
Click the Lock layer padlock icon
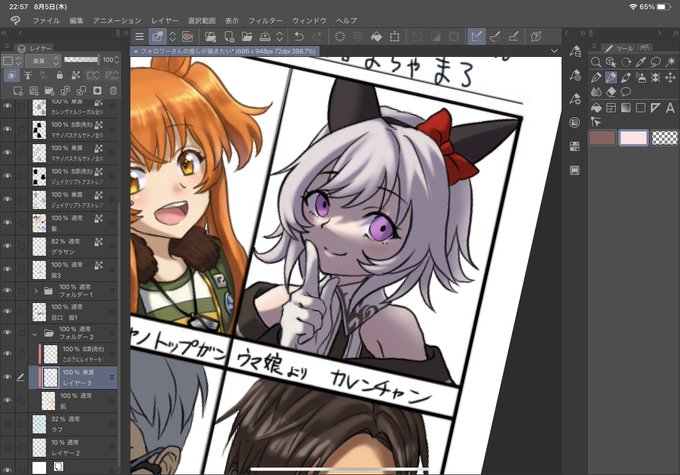[x=60, y=75]
